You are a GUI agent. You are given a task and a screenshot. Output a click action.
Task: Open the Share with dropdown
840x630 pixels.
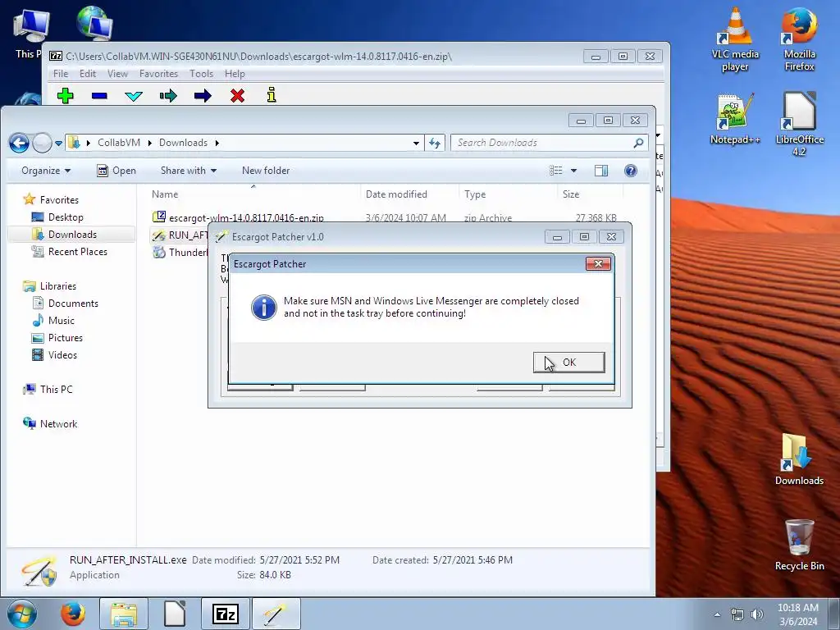pyautogui.click(x=189, y=171)
